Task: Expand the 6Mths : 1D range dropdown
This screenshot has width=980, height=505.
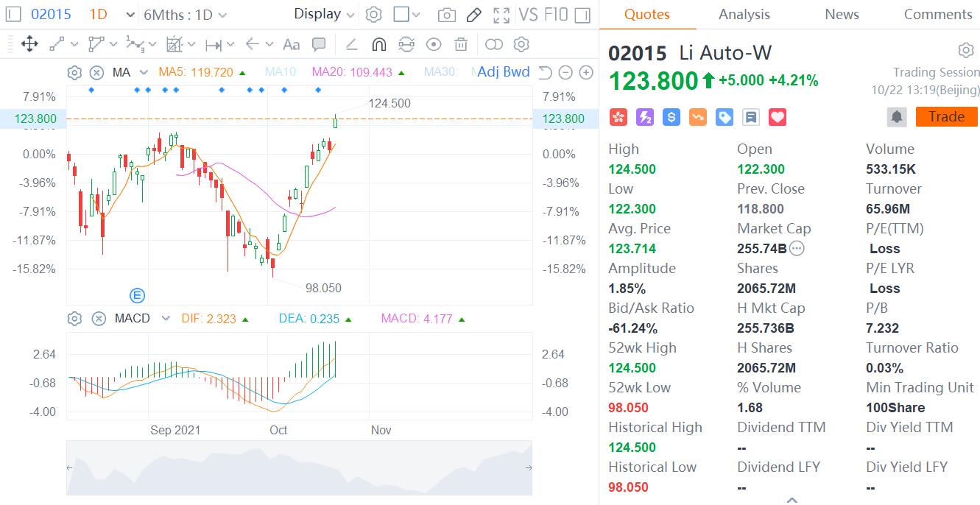Action: 186,15
